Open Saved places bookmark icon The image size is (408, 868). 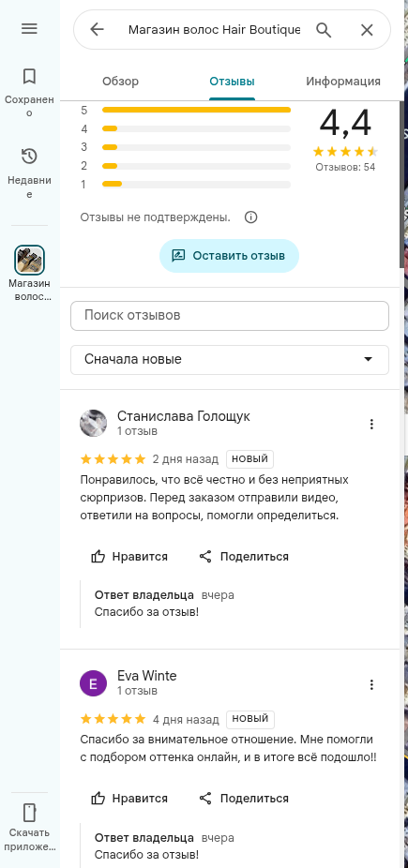29,76
